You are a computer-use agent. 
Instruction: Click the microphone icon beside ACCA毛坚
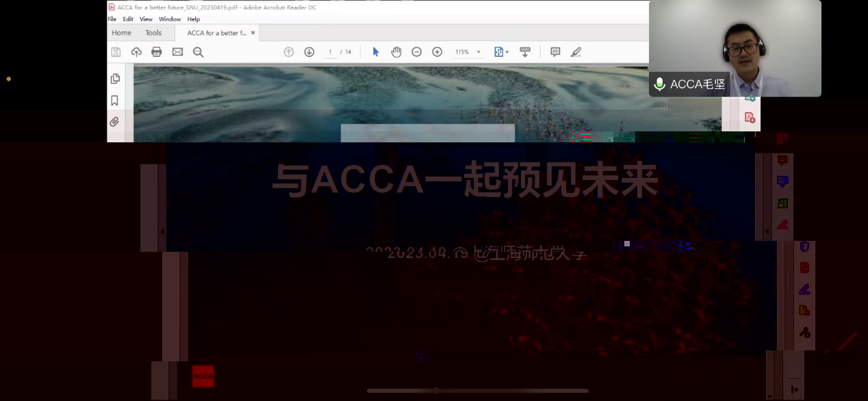659,84
